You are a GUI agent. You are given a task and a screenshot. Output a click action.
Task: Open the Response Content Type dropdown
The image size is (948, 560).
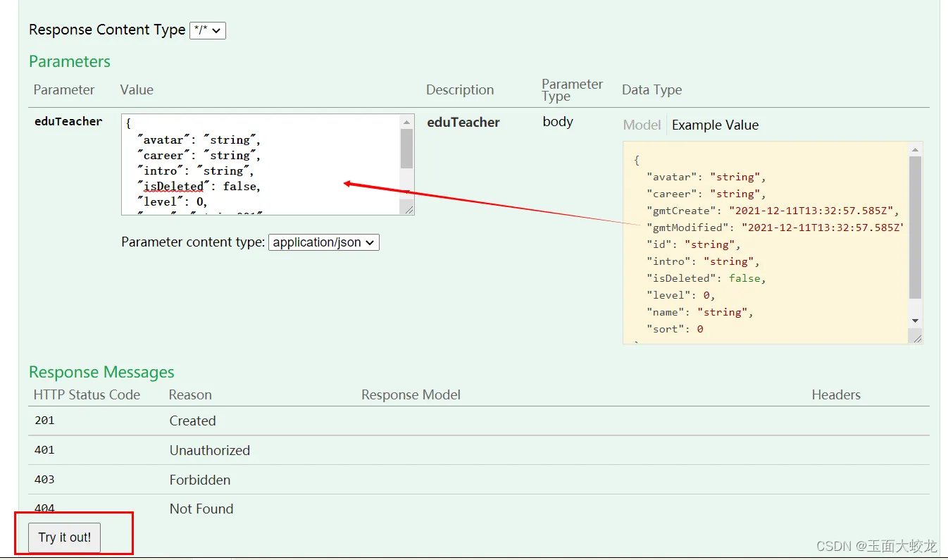coord(208,30)
